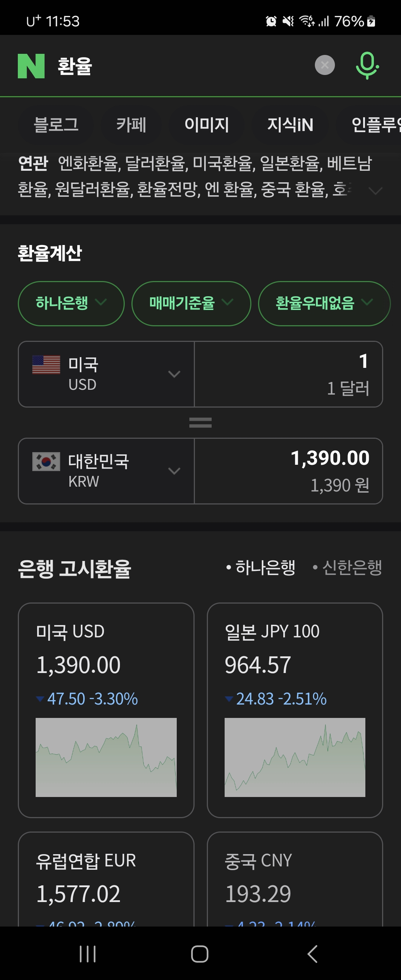Tap the green Naver N logo
Image resolution: width=401 pixels, height=980 pixels.
31,66
